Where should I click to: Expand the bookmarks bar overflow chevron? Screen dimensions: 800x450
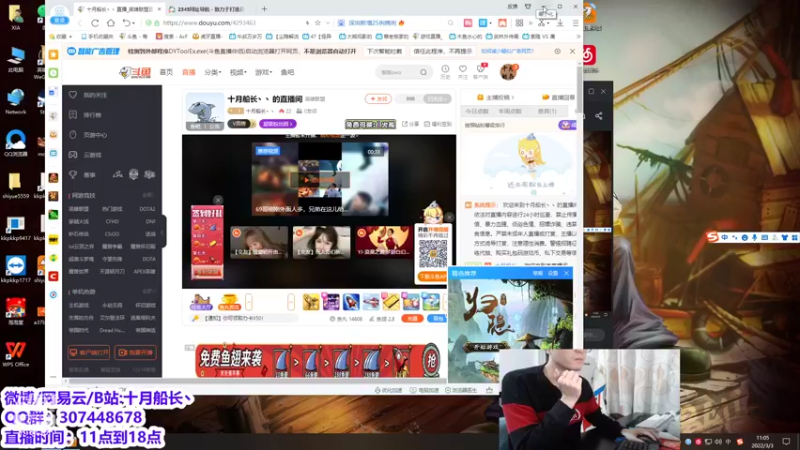coord(578,37)
